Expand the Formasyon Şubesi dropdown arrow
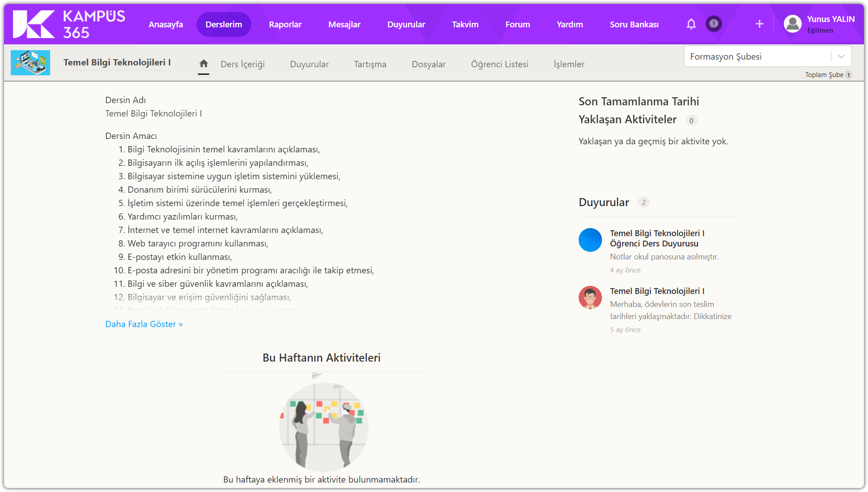This screenshot has width=868, height=492. point(841,56)
